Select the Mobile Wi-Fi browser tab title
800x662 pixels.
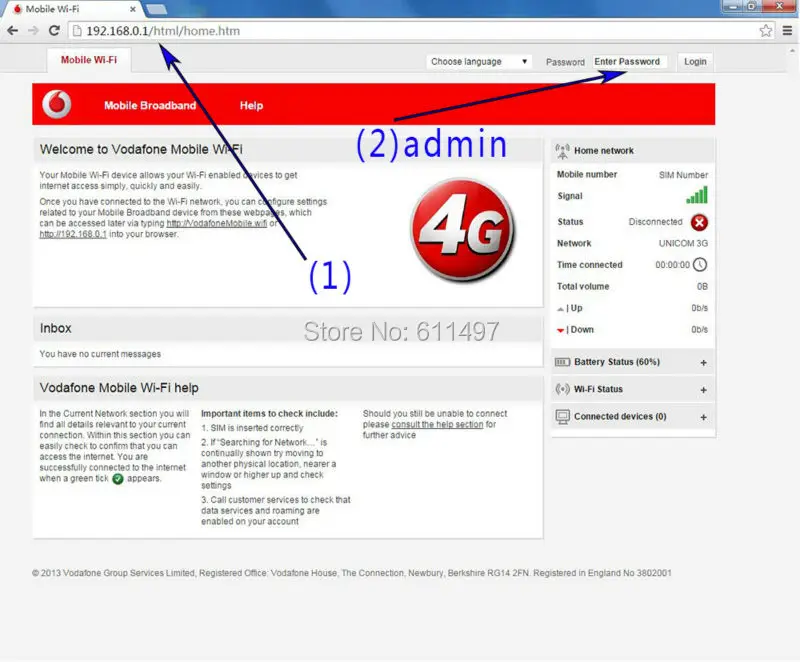[53, 9]
